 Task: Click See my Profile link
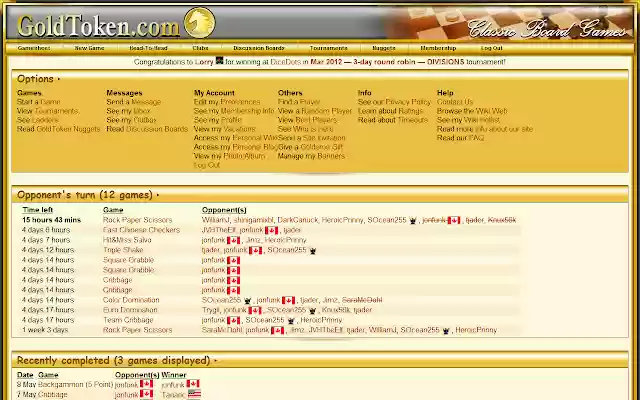pos(218,120)
